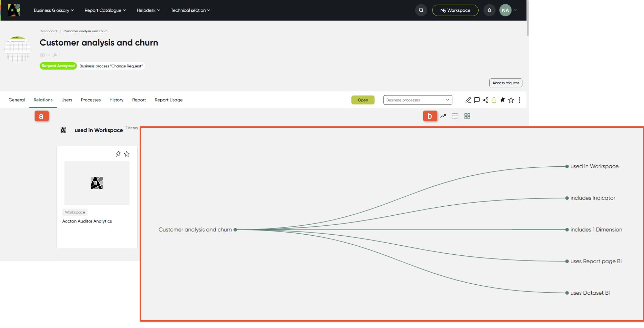
Task: Click the Access request button
Action: pyautogui.click(x=505, y=83)
